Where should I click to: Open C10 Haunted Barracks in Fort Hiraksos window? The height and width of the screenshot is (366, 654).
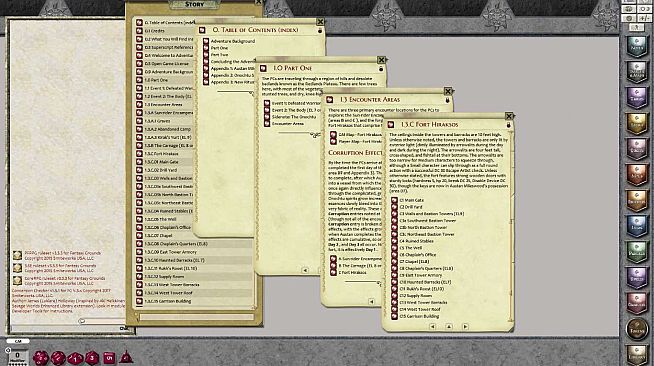point(425,282)
